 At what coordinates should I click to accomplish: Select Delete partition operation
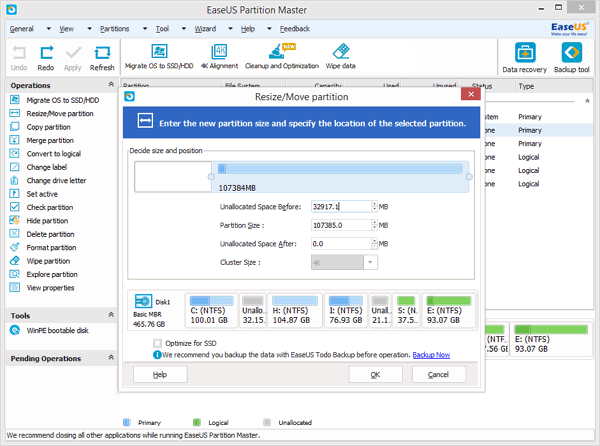coord(42,234)
